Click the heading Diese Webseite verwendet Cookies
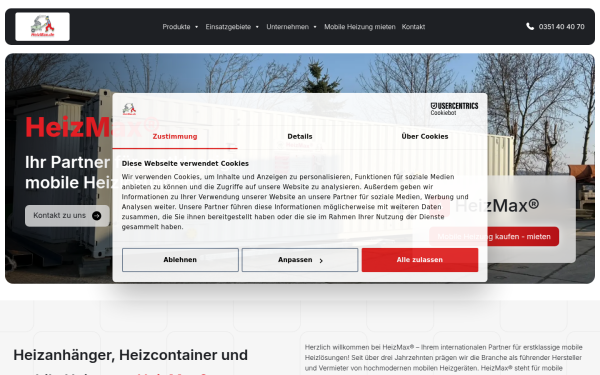This screenshot has height=375, width=600. pos(185,163)
